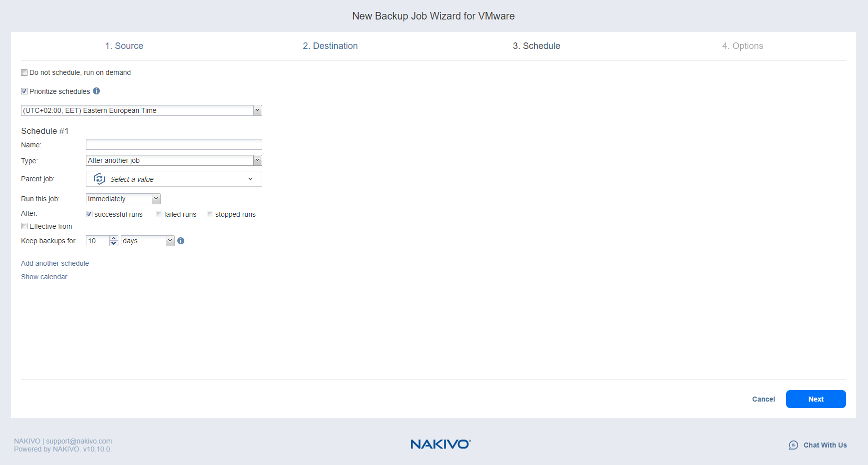Screen dimensions: 868x465
Task: Click the info icon next to retention days
Action: click(181, 241)
